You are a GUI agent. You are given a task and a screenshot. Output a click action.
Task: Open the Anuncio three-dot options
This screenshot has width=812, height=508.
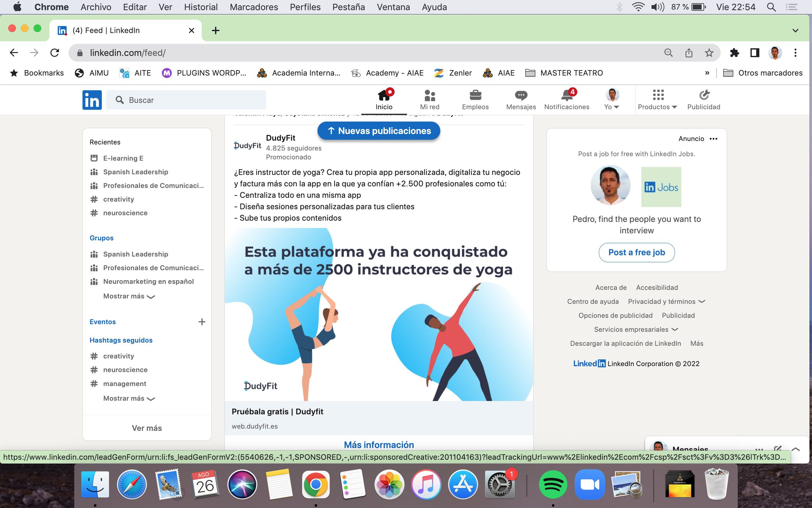point(713,139)
